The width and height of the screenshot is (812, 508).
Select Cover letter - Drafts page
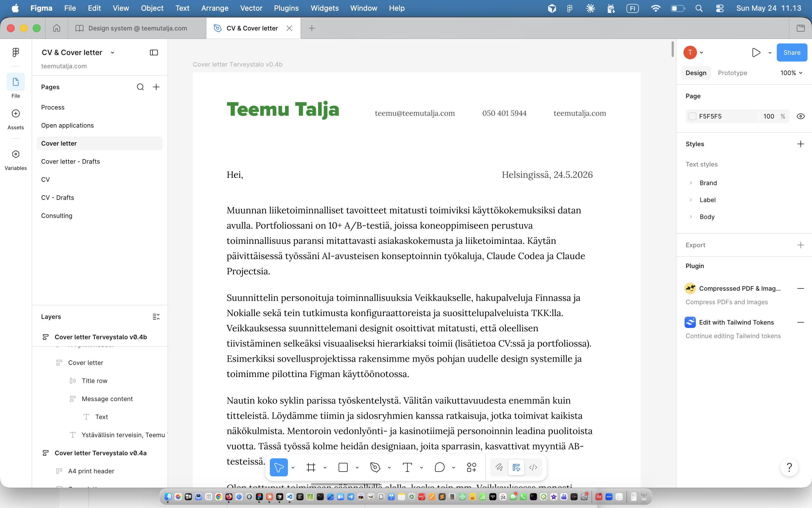99,162
